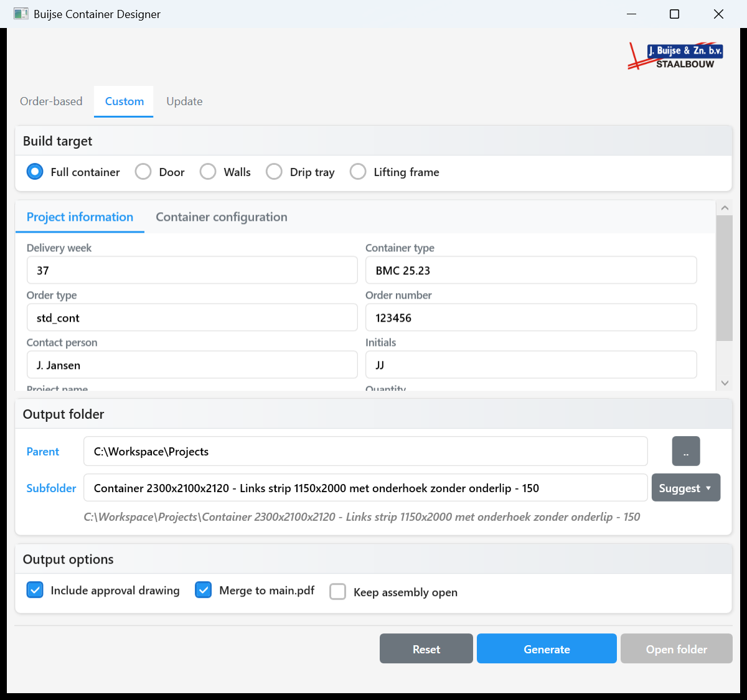Go to the Update tab

point(184,101)
